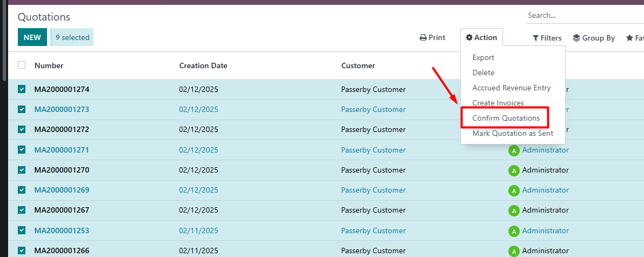Choose Confirm Quotations from Action menu
The height and width of the screenshot is (257, 644).
[506, 118]
